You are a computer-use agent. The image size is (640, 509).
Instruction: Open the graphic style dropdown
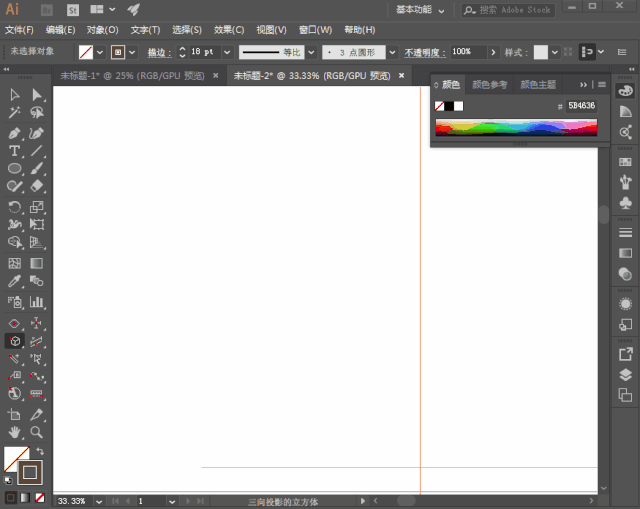pos(555,52)
